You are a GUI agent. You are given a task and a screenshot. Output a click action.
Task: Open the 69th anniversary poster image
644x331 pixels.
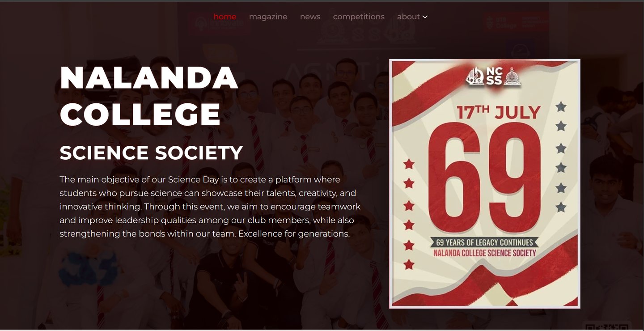pos(484,183)
